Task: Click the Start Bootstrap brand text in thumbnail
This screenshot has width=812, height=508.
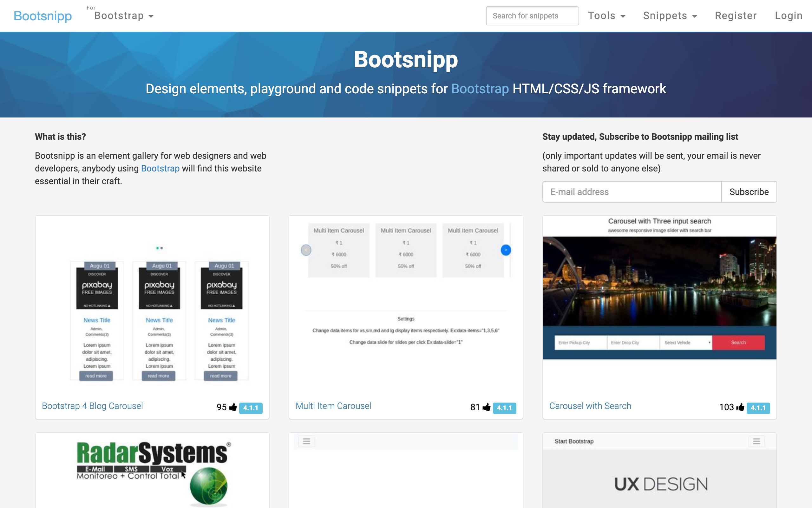Action: [x=574, y=441]
